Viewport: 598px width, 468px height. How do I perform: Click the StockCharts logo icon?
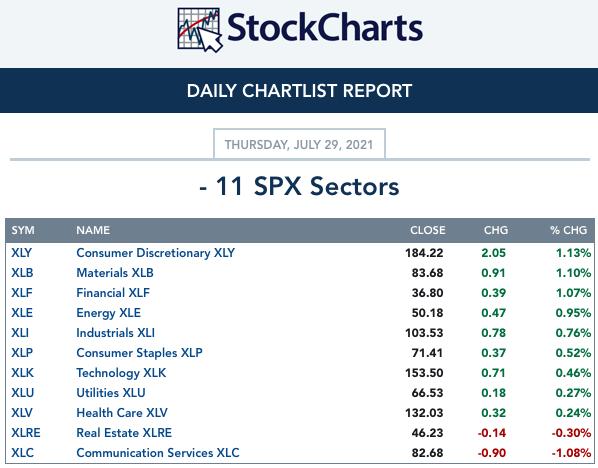click(x=200, y=30)
